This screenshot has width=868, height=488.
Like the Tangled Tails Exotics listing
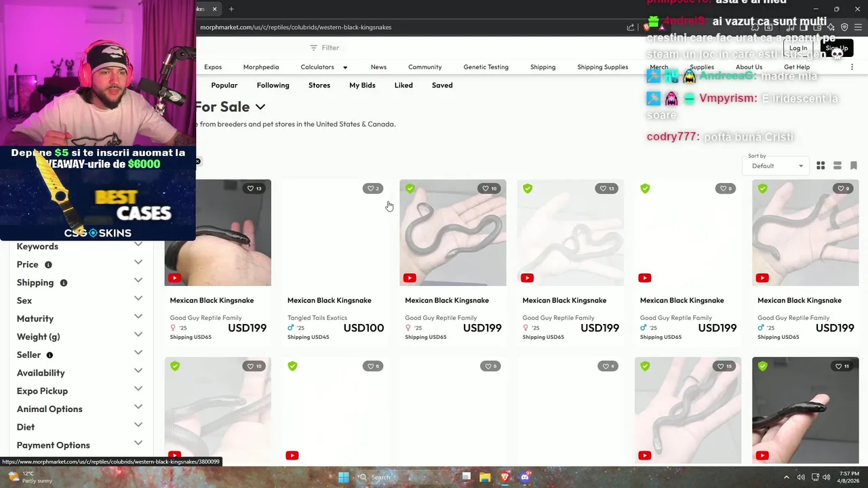pos(373,188)
